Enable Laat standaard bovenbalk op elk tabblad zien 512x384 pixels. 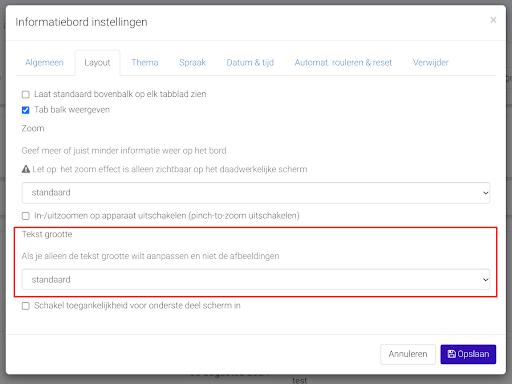(x=25, y=95)
